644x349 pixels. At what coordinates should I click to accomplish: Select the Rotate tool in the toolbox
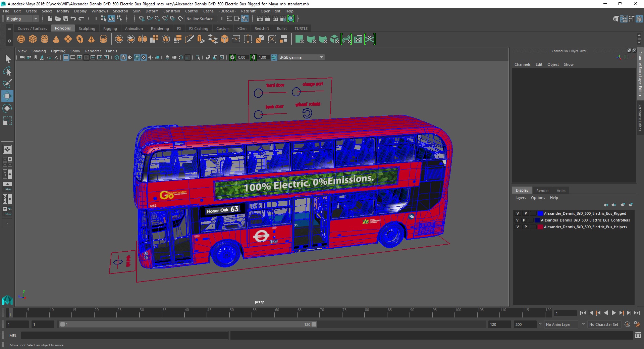point(7,108)
